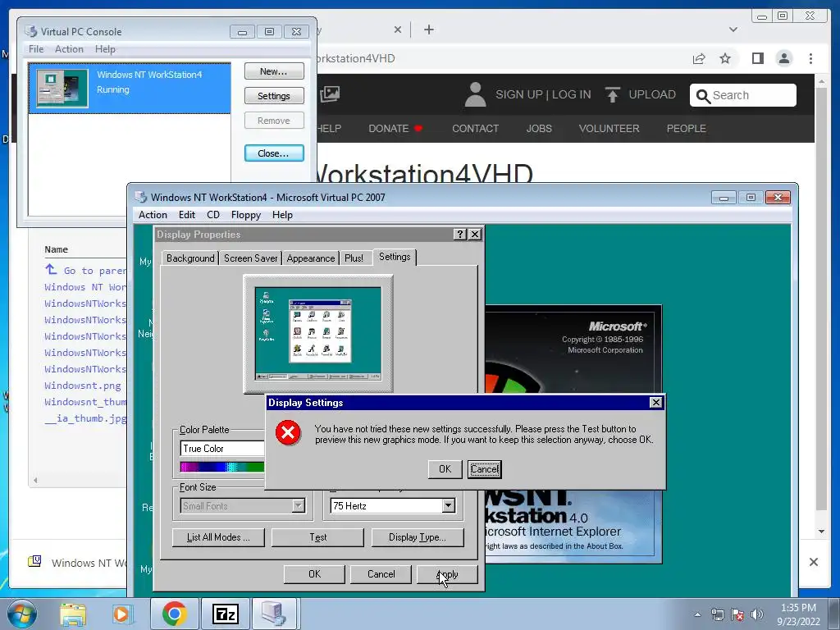Viewport: 840px width, 630px height.
Task: Open the Edit menu in Virtual PC 2007 window
Action: [186, 215]
